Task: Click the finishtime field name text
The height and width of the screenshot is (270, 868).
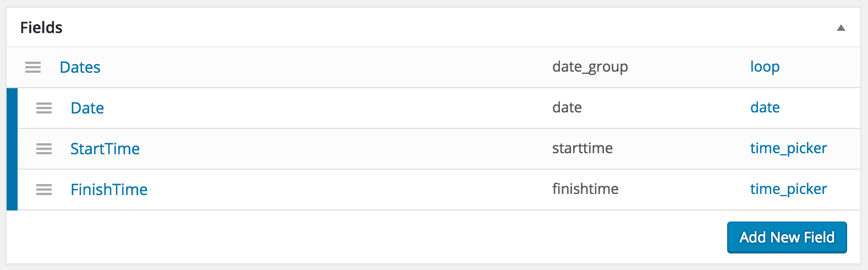Action: tap(585, 189)
